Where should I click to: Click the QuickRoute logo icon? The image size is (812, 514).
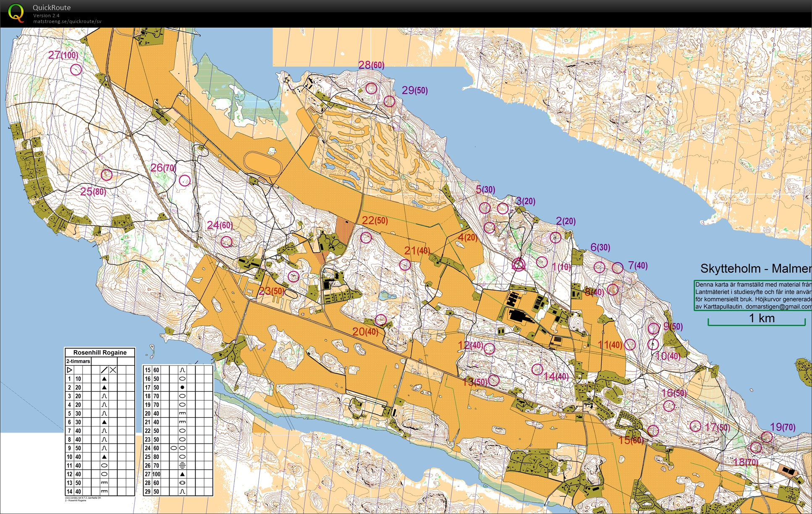pyautogui.click(x=16, y=13)
